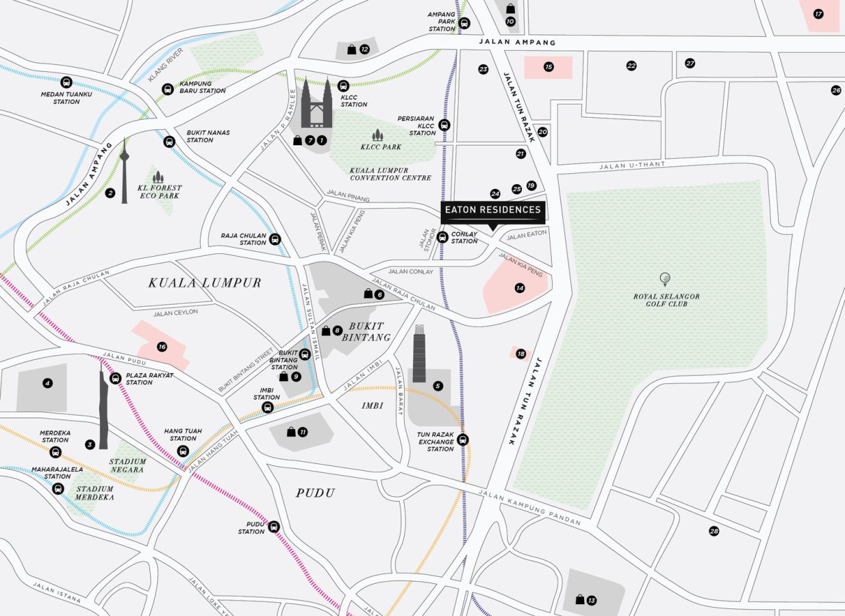This screenshot has height=616, width=845.
Task: Select the Exchange 106 tower illustration
Action: pos(419,354)
